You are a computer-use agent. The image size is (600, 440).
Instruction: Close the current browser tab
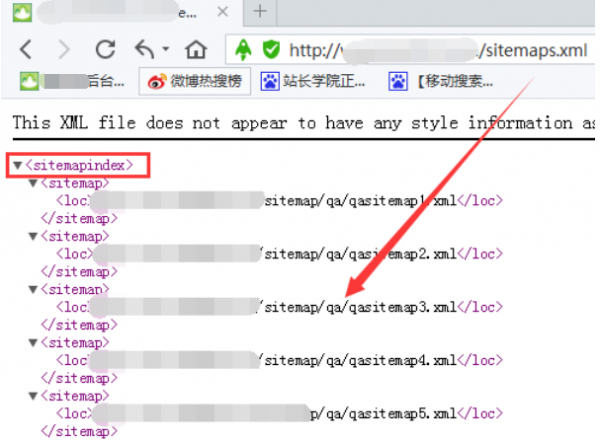(222, 13)
